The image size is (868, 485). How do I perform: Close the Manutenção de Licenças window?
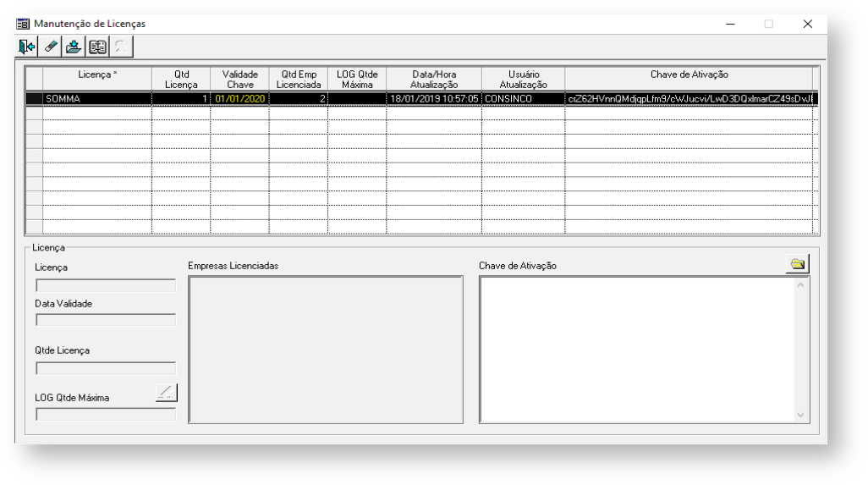pyautogui.click(x=808, y=24)
